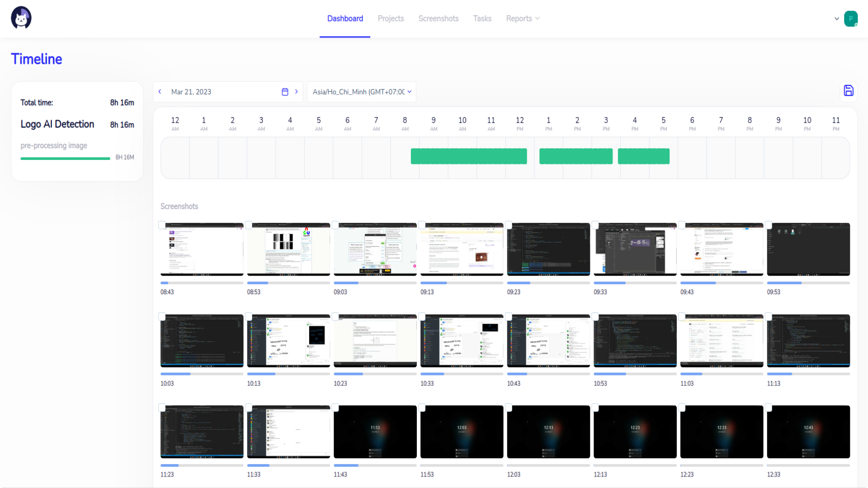
Task: Tick checkbox on 09:23 screenshot
Action: [509, 225]
